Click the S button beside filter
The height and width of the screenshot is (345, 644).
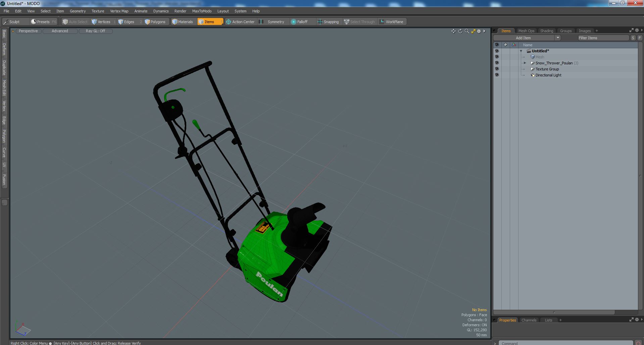633,38
